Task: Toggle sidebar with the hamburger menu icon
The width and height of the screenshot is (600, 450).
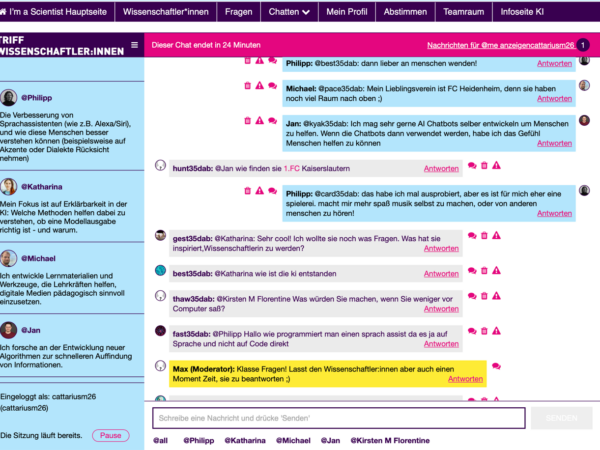Action: coord(134,45)
